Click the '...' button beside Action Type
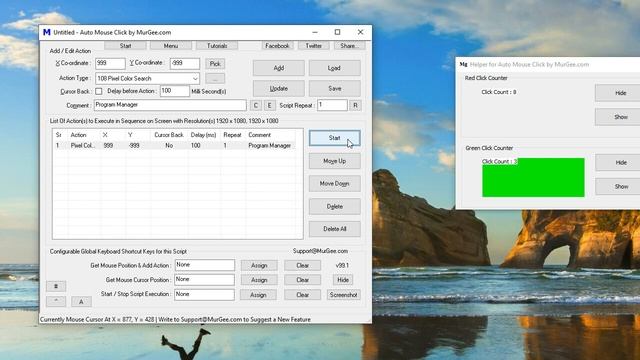This screenshot has width=640, height=360. [x=215, y=78]
